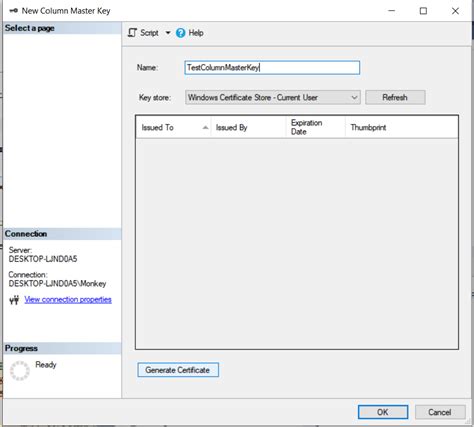Click the sort arrow on Issued To
474x427 pixels.
pyautogui.click(x=205, y=127)
